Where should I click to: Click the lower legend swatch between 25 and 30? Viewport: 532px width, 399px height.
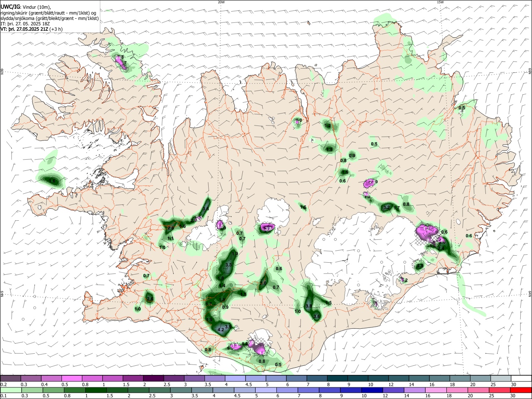point(500,390)
